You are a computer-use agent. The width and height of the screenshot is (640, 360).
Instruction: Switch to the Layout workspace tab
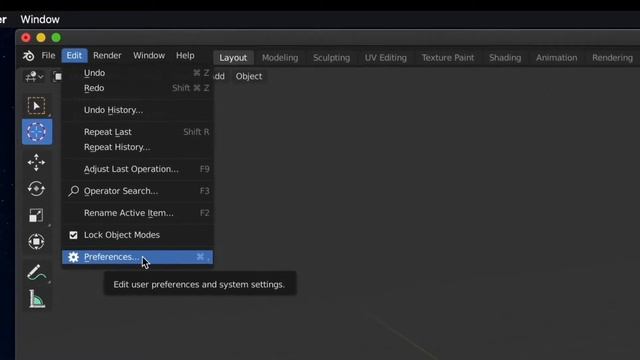[233, 58]
